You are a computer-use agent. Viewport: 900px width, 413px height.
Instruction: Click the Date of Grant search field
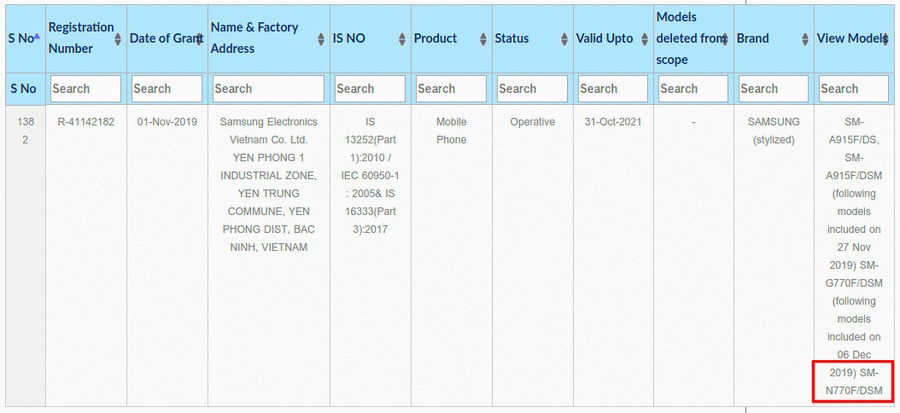point(166,88)
